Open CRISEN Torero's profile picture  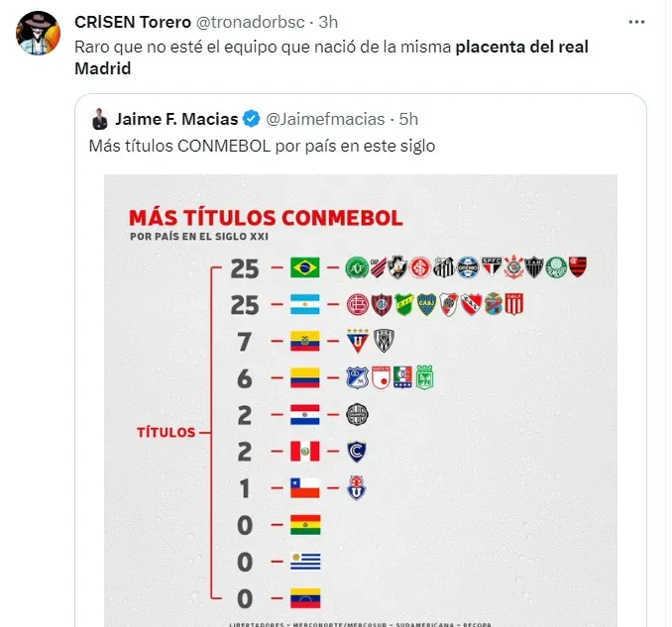(39, 35)
